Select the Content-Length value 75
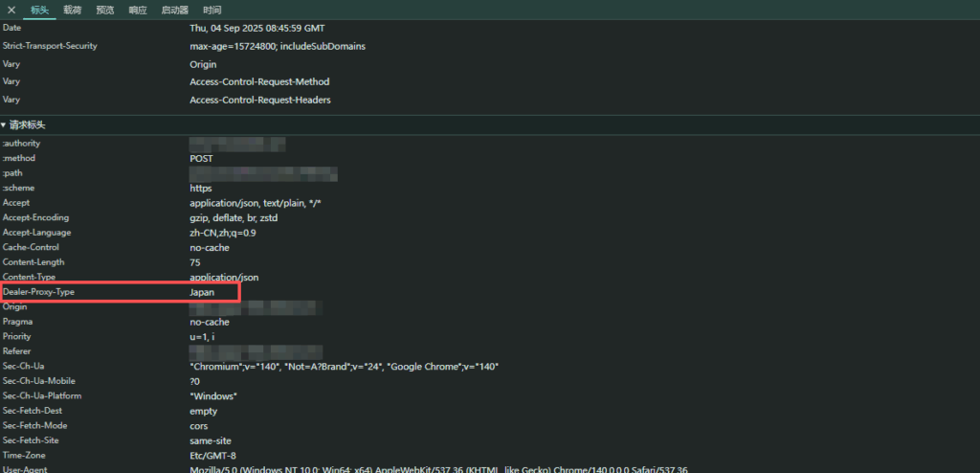 (x=195, y=262)
